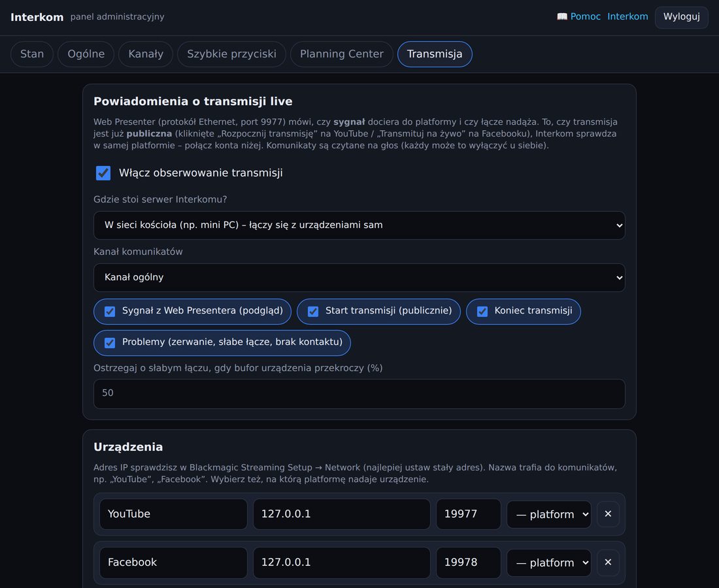Image resolution: width=719 pixels, height=588 pixels.
Task: Open the Planning Center tab
Action: point(342,54)
